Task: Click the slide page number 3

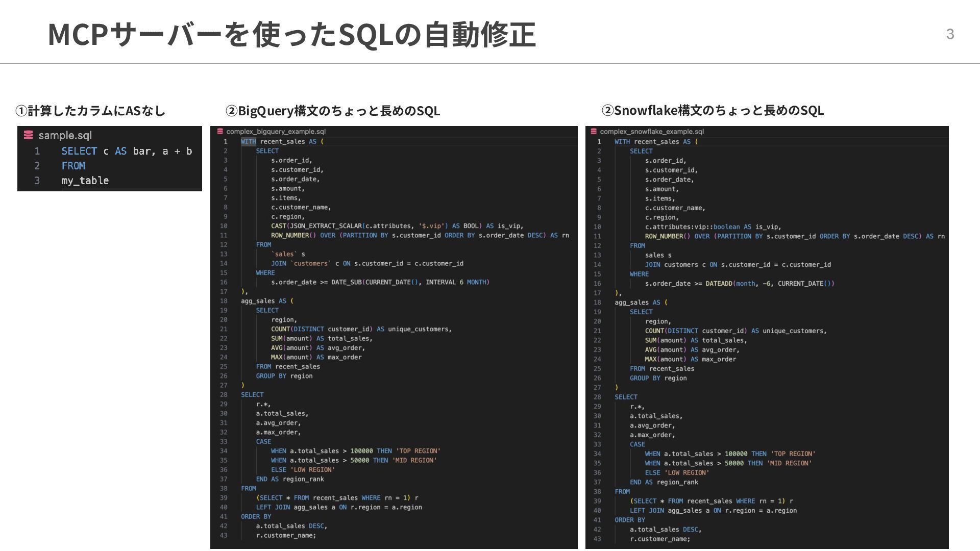Action: [x=950, y=34]
